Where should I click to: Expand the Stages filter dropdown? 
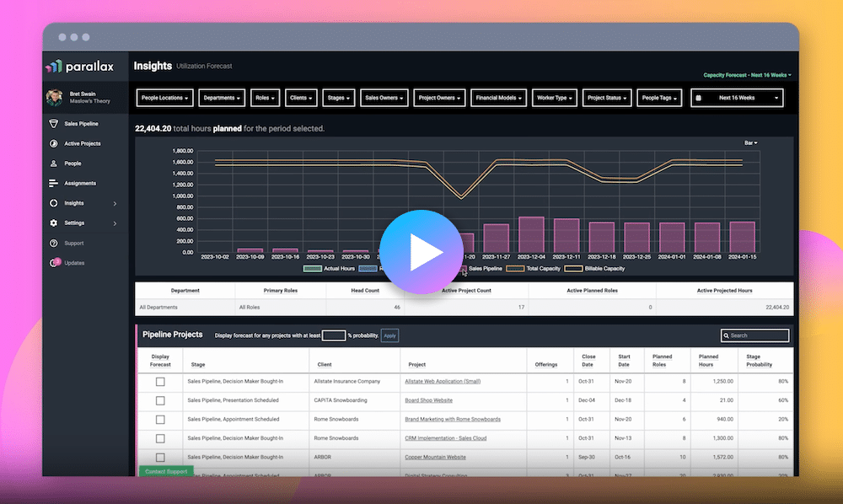point(339,98)
